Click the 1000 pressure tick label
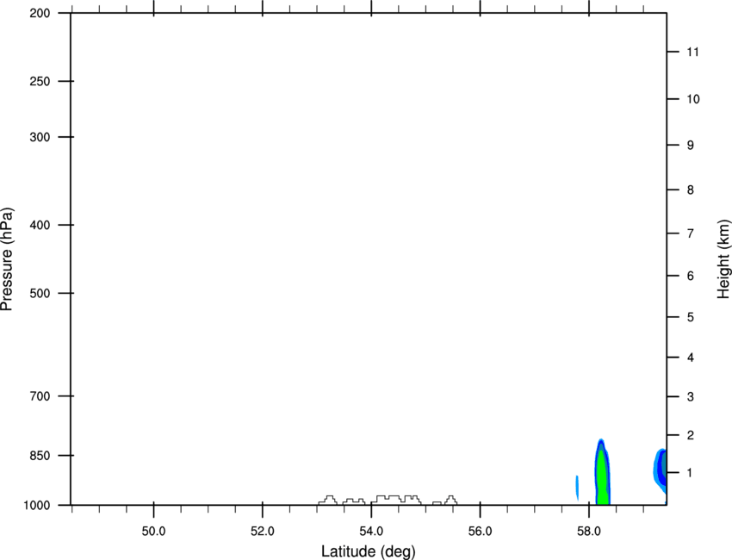 (x=37, y=506)
